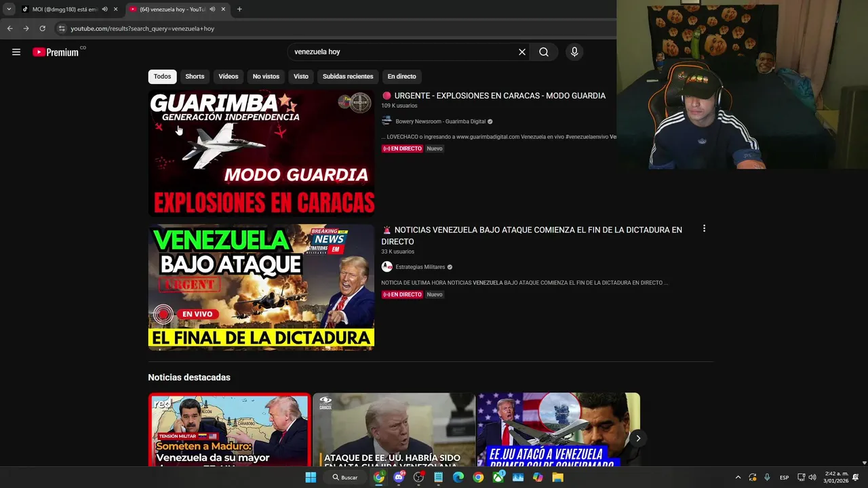Click the page scrollbar down arrow
This screenshot has width=868, height=488.
point(864,463)
